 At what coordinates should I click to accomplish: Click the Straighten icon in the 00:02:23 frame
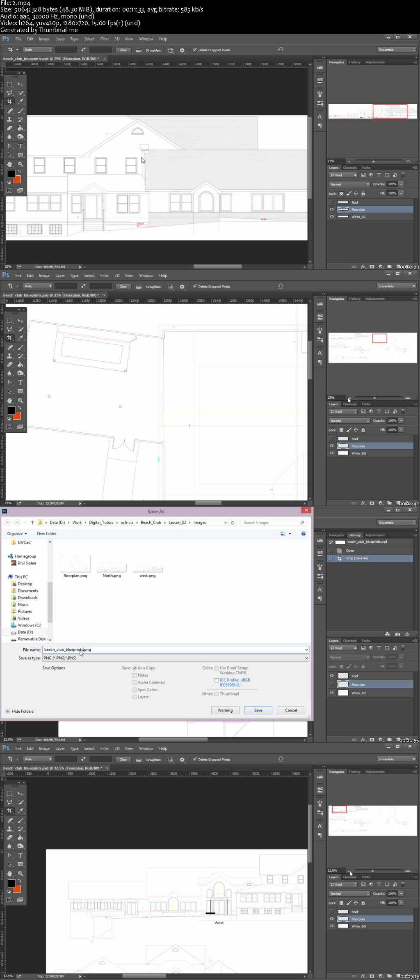tap(139, 50)
